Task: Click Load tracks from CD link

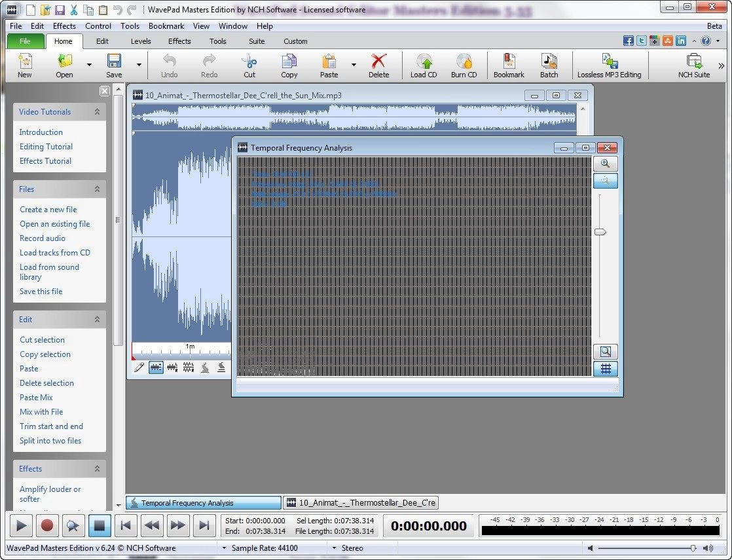Action: coord(55,252)
